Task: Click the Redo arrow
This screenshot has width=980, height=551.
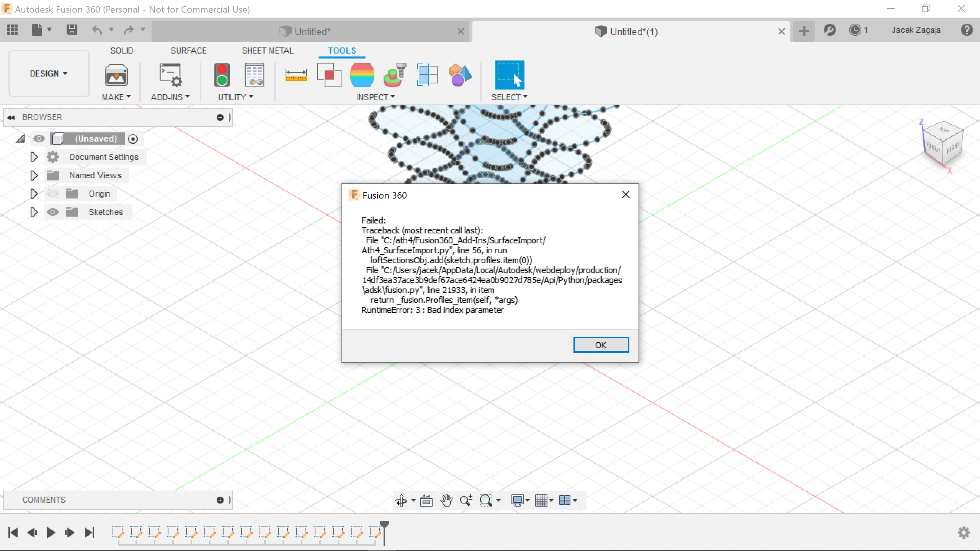Action: 129,30
